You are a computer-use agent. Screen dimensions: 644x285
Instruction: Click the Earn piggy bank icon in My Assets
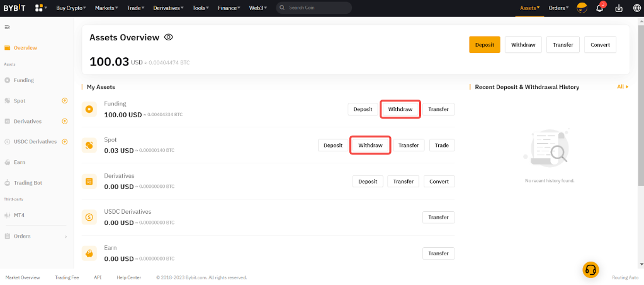click(89, 253)
